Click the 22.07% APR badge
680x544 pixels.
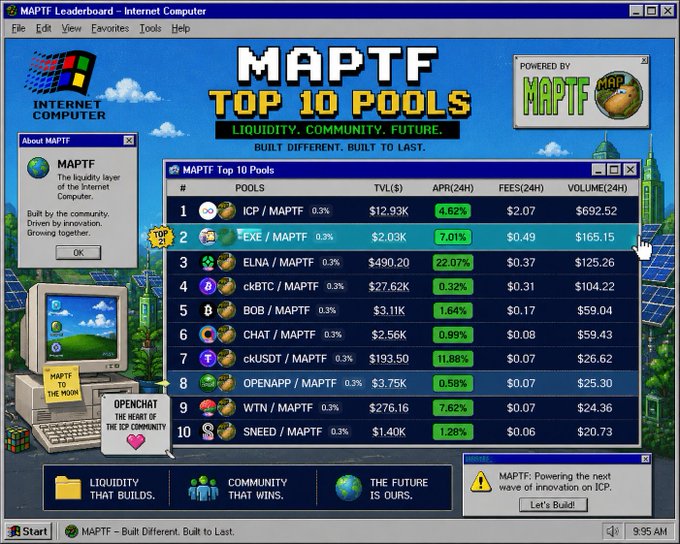coord(453,262)
